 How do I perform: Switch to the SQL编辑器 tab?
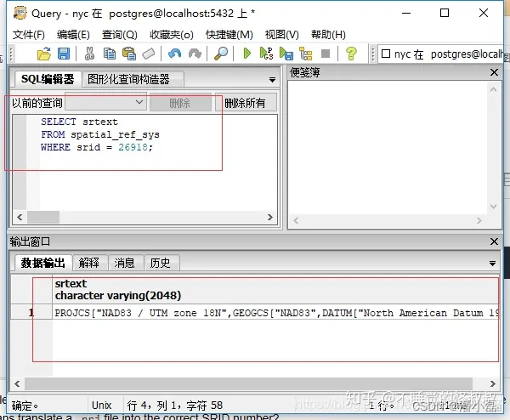point(48,79)
